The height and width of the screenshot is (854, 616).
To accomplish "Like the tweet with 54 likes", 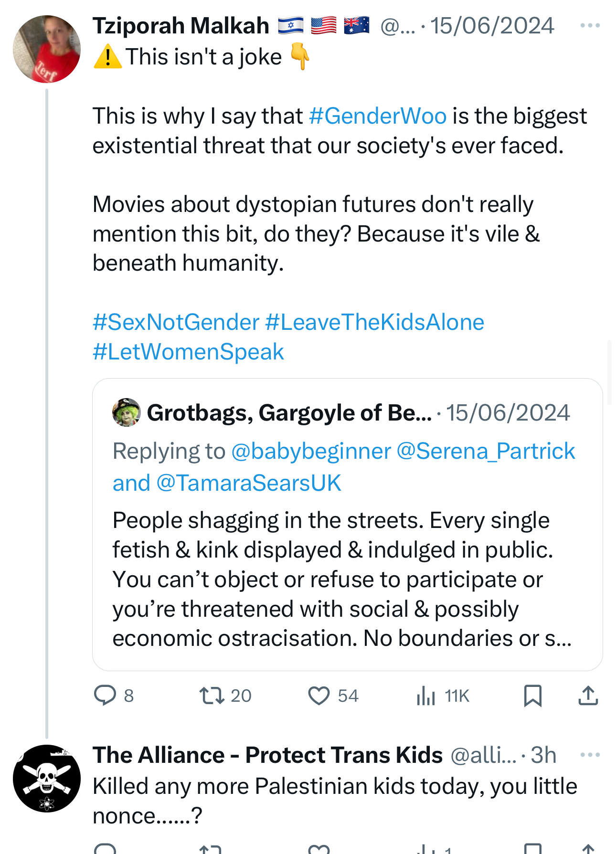I will 319,696.
